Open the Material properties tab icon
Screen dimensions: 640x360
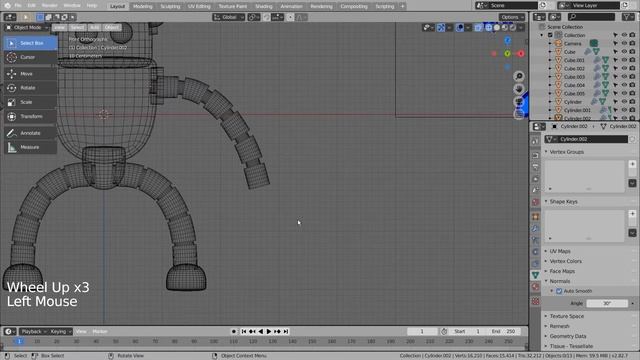[x=536, y=287]
